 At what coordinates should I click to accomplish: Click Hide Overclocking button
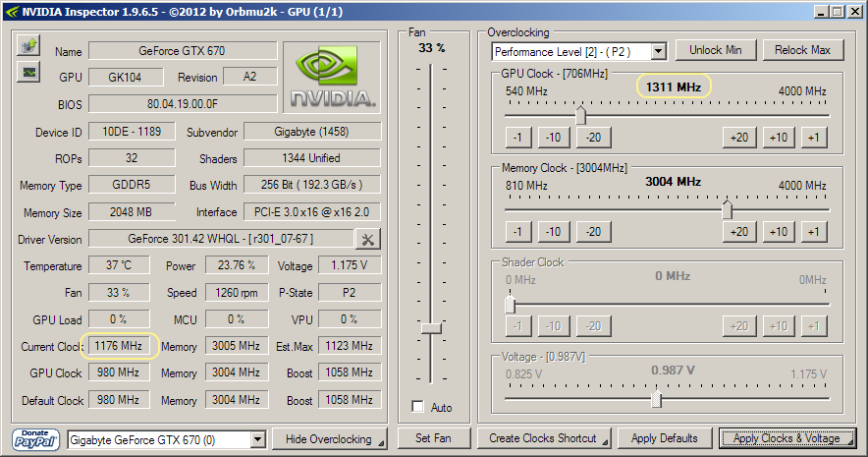[330, 439]
